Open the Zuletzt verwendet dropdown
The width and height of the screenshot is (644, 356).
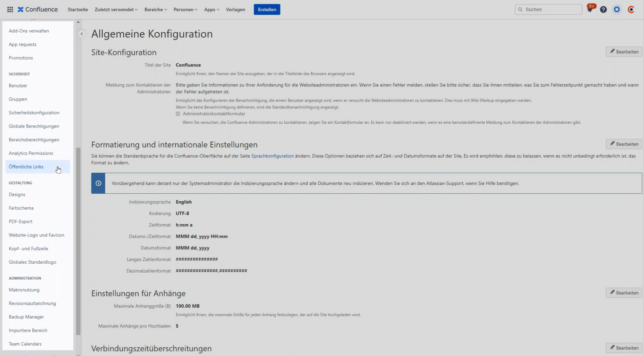pos(116,9)
